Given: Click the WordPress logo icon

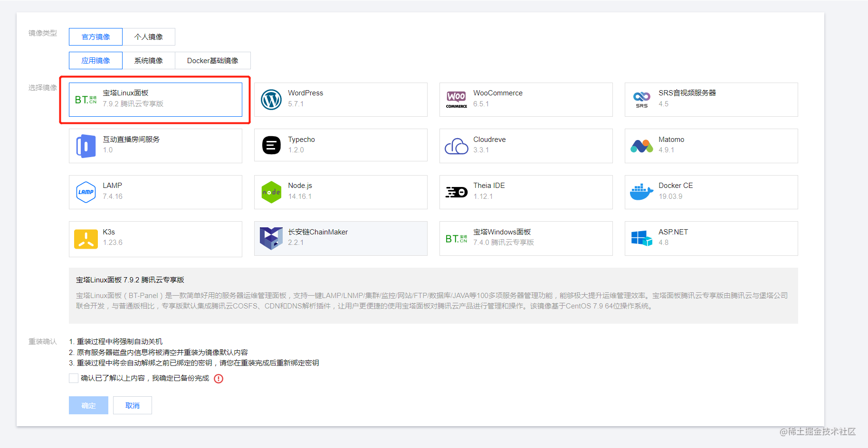Looking at the screenshot, I should pyautogui.click(x=271, y=100).
